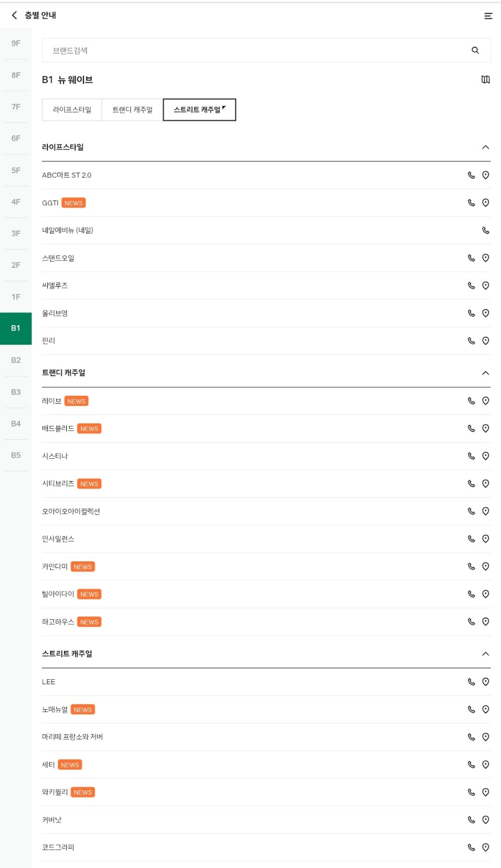Show 올리브영 location pin
501x868 pixels.
coord(485,313)
